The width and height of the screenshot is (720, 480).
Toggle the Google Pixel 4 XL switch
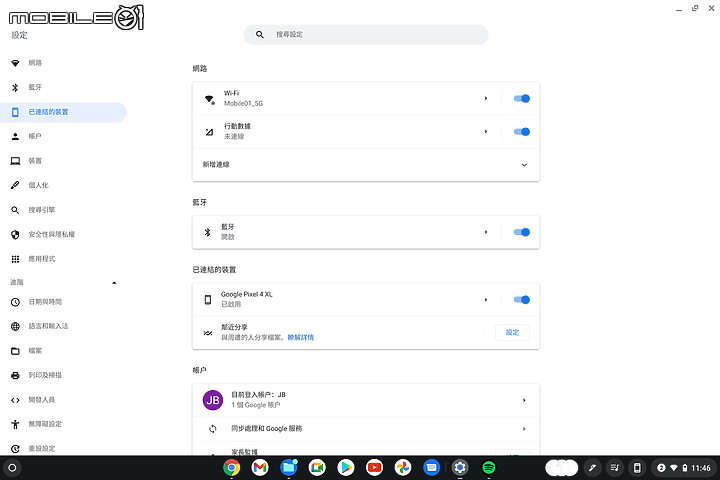tap(522, 299)
